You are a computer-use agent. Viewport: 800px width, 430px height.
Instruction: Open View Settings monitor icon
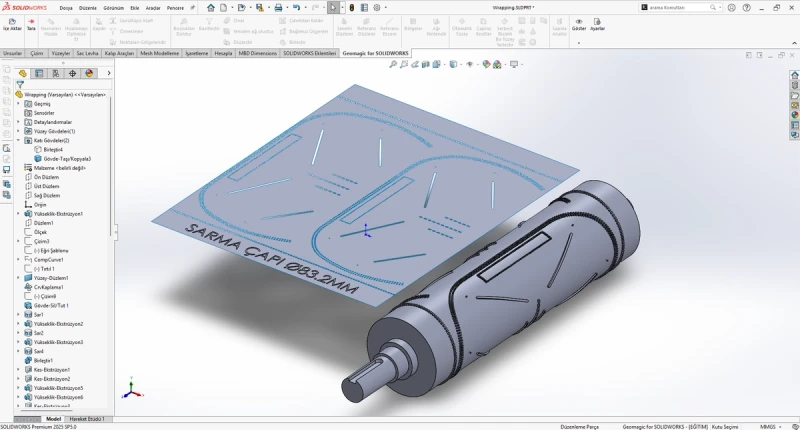(514, 64)
